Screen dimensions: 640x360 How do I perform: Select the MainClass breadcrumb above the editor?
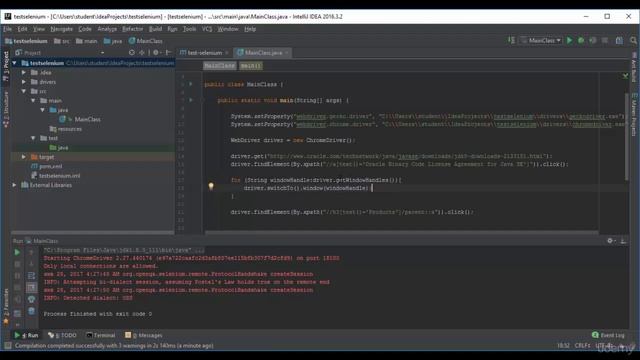click(x=220, y=65)
